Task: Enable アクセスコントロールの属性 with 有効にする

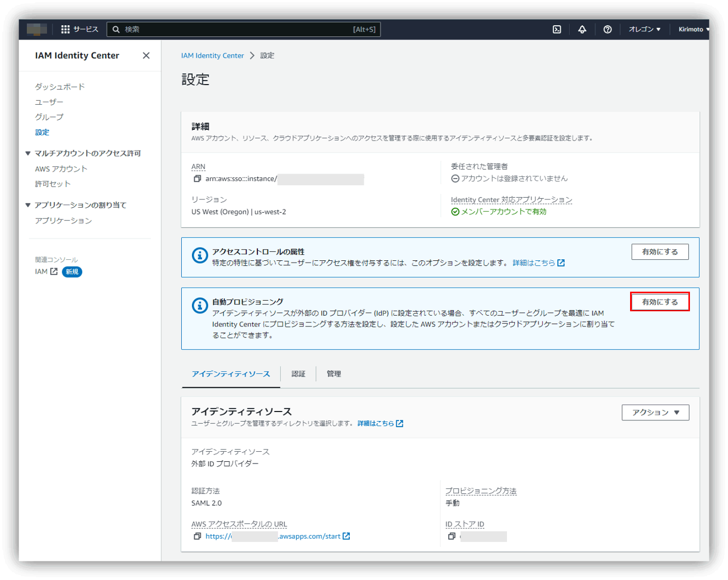Action: point(660,252)
